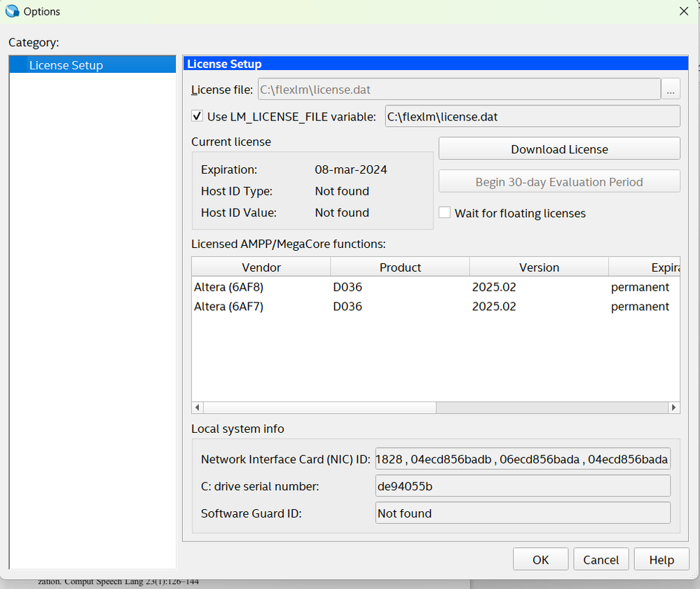The height and width of the screenshot is (589, 700).
Task: Click the Product column header
Action: (x=400, y=268)
